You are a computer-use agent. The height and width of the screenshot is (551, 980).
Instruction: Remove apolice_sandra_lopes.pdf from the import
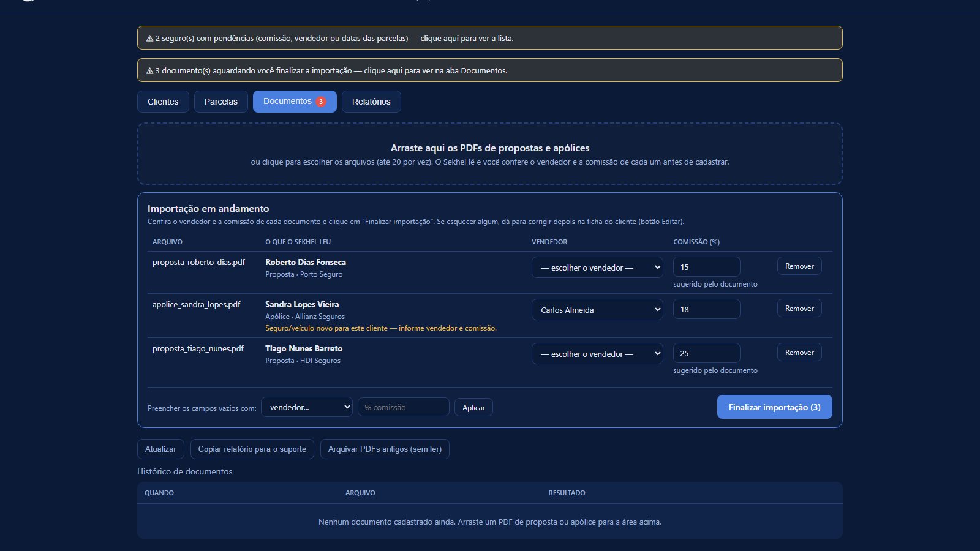click(799, 309)
